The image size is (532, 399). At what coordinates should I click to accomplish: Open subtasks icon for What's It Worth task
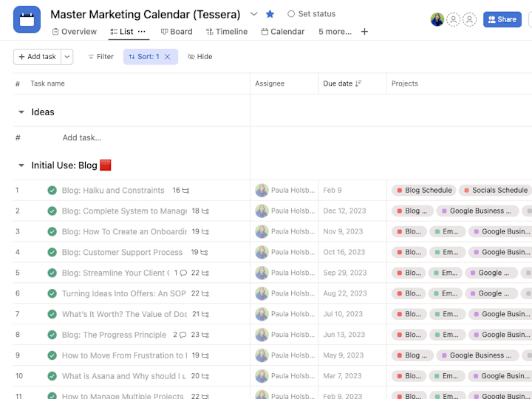(x=205, y=314)
